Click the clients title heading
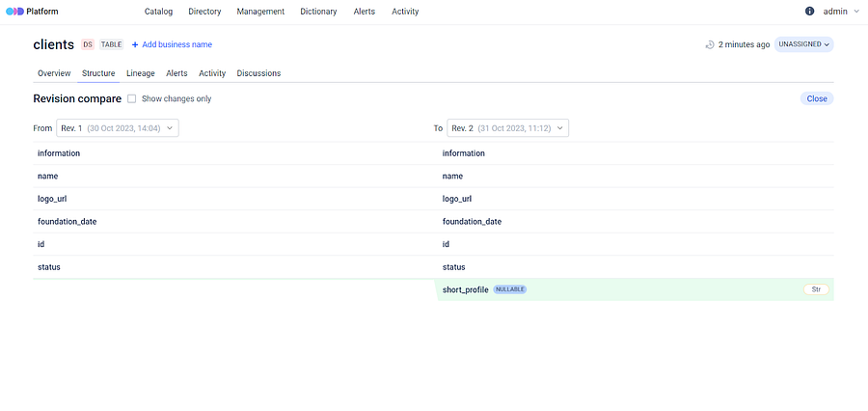Viewport: 868px width, 411px height. [54, 45]
